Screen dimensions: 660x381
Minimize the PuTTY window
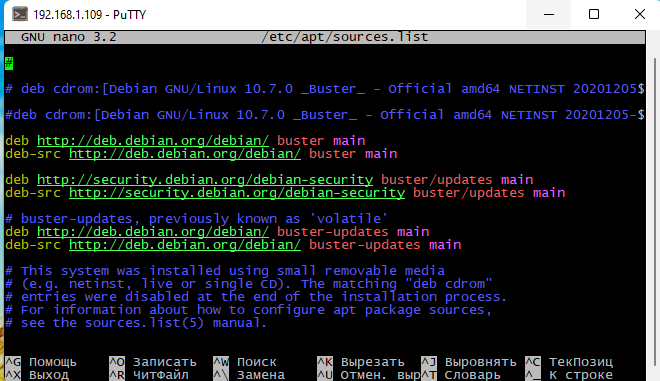549,14
